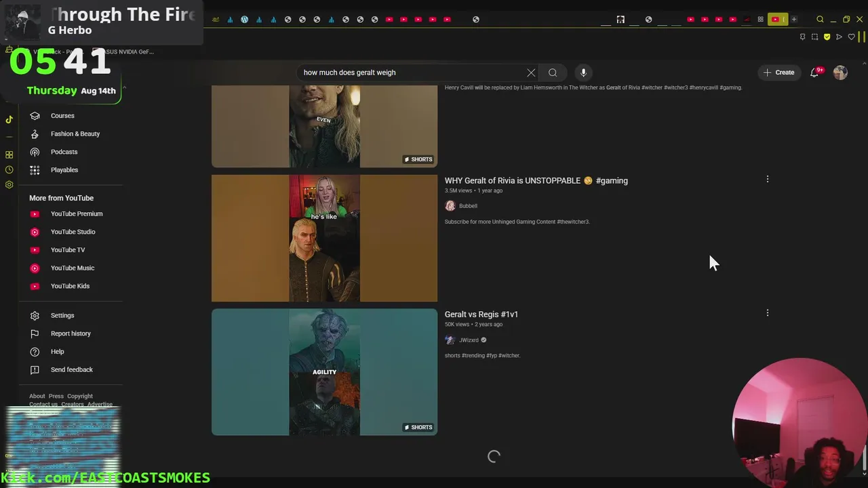
Task: Open the notifications bell
Action: pos(815,73)
